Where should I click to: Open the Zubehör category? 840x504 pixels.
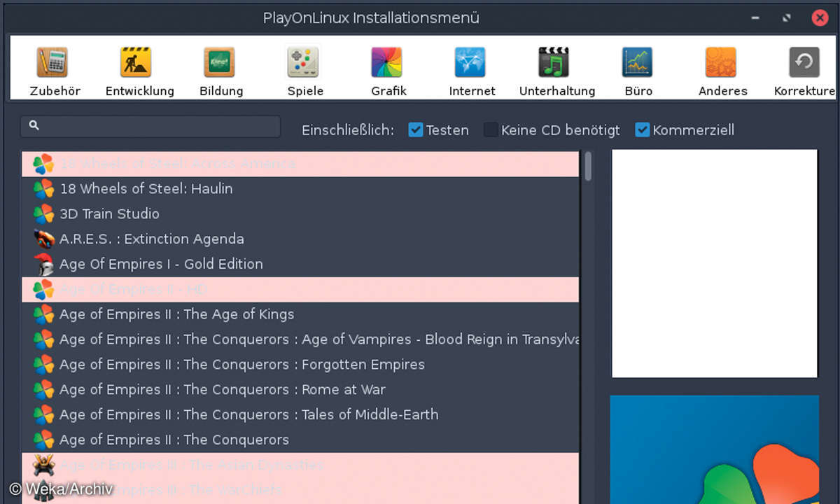52,63
